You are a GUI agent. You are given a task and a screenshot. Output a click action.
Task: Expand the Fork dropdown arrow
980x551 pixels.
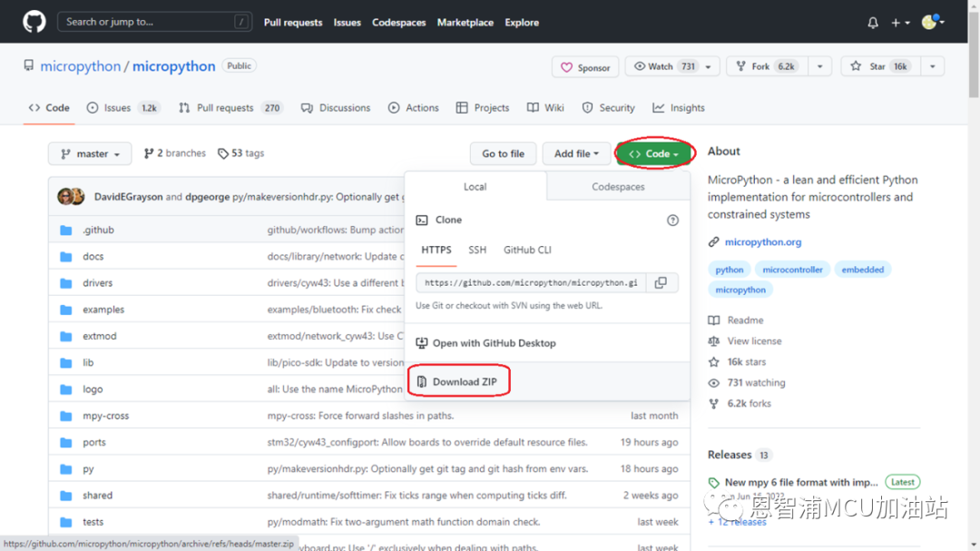coord(820,66)
